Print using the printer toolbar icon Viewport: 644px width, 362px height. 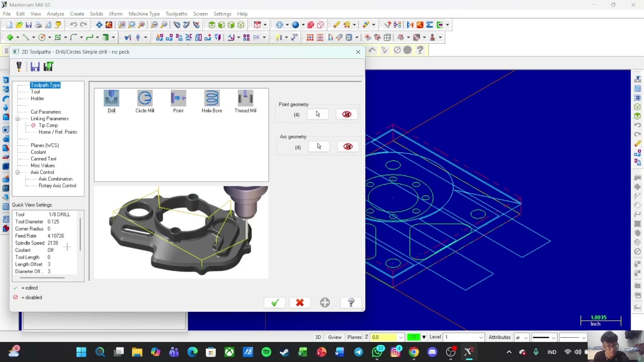[x=39, y=25]
